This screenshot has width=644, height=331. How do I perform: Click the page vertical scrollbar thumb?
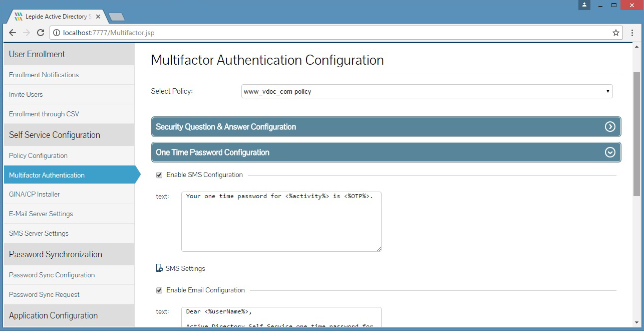click(636, 133)
